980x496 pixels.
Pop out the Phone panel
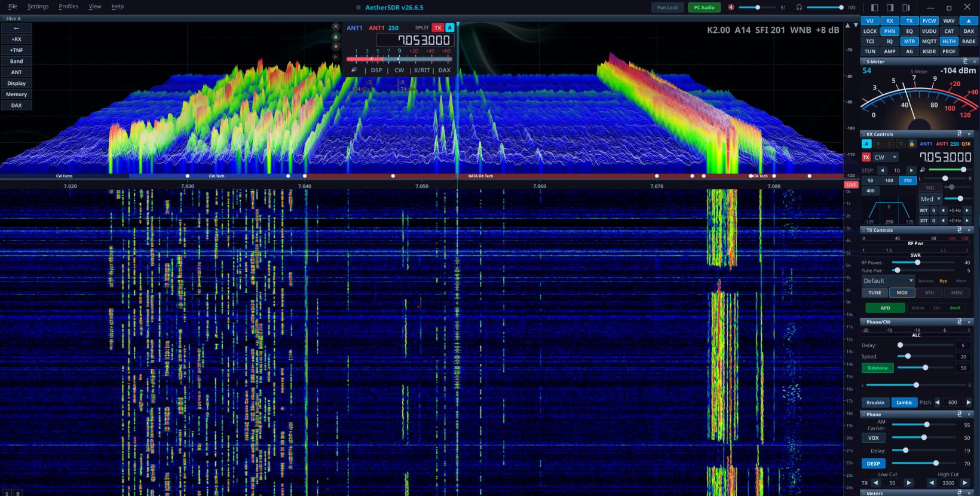[960, 414]
